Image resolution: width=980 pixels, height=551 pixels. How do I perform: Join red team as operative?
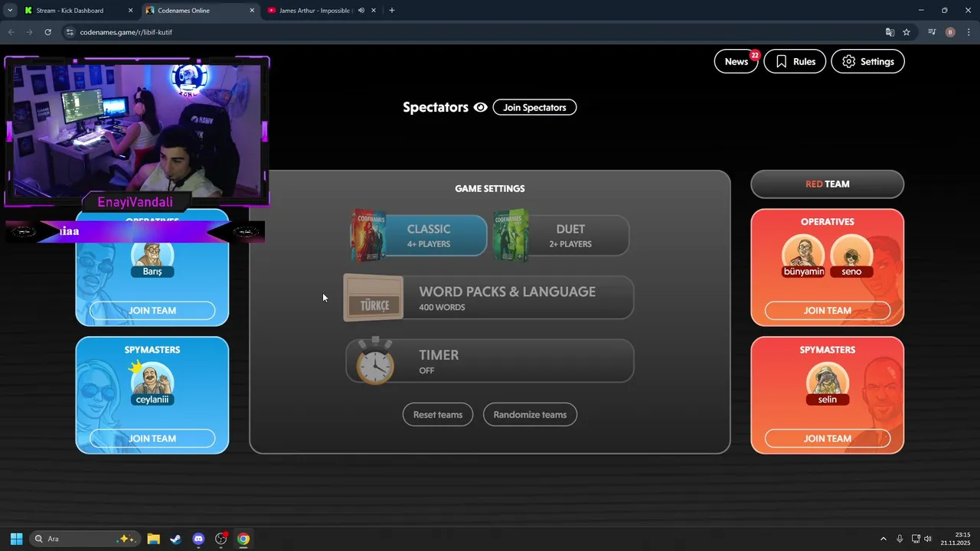(828, 311)
